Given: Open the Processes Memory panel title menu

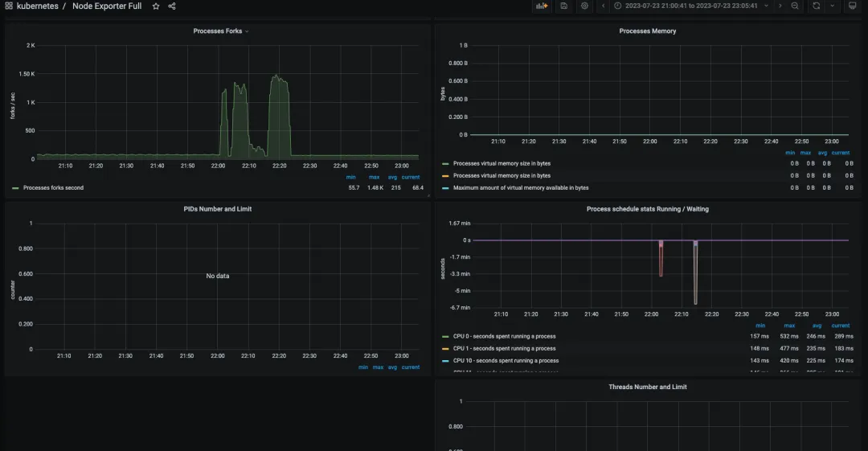Looking at the screenshot, I should pos(647,31).
